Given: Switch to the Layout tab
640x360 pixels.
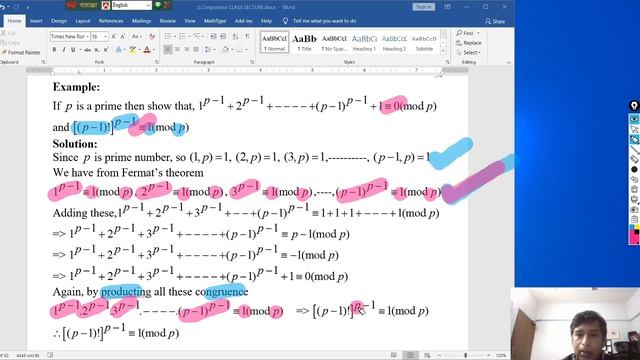Looking at the screenshot, I should [x=82, y=21].
